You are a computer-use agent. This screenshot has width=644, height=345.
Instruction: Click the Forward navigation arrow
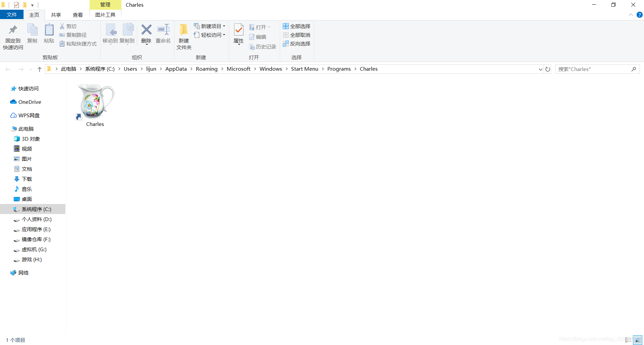click(x=21, y=69)
